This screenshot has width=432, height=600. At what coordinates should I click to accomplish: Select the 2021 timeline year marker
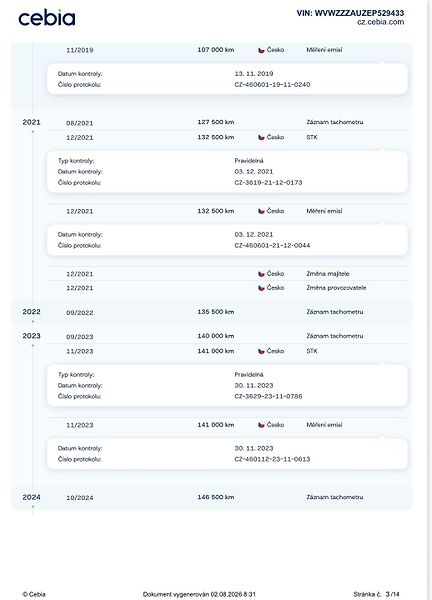31,122
